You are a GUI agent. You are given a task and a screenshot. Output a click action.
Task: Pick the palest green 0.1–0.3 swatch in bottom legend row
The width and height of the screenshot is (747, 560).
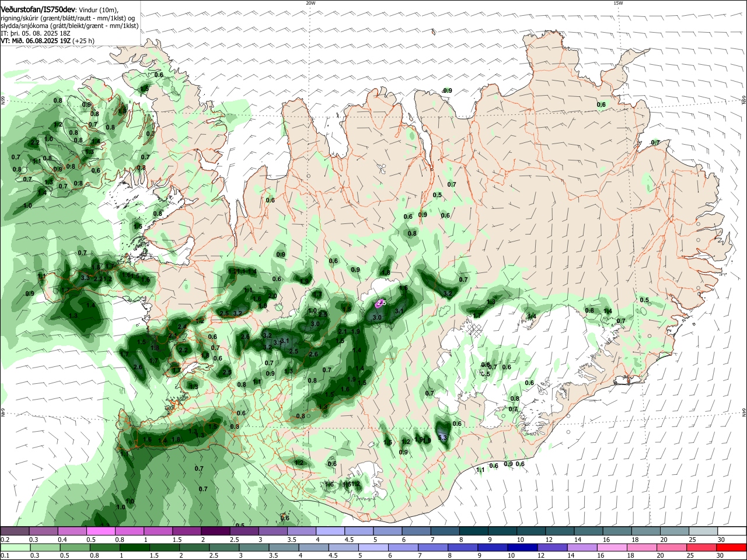click(15, 548)
